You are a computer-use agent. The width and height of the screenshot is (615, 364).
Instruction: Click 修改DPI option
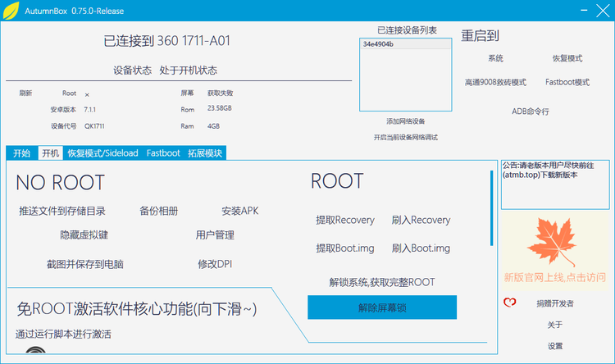tap(215, 265)
